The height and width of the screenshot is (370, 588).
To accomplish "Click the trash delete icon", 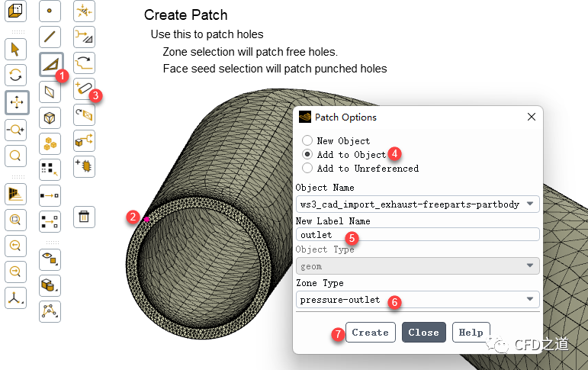I will click(84, 217).
